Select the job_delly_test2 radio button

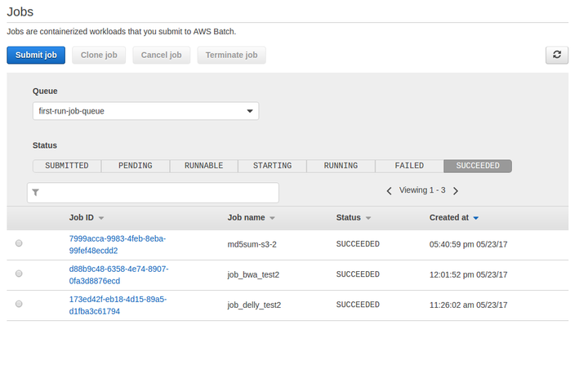(19, 305)
